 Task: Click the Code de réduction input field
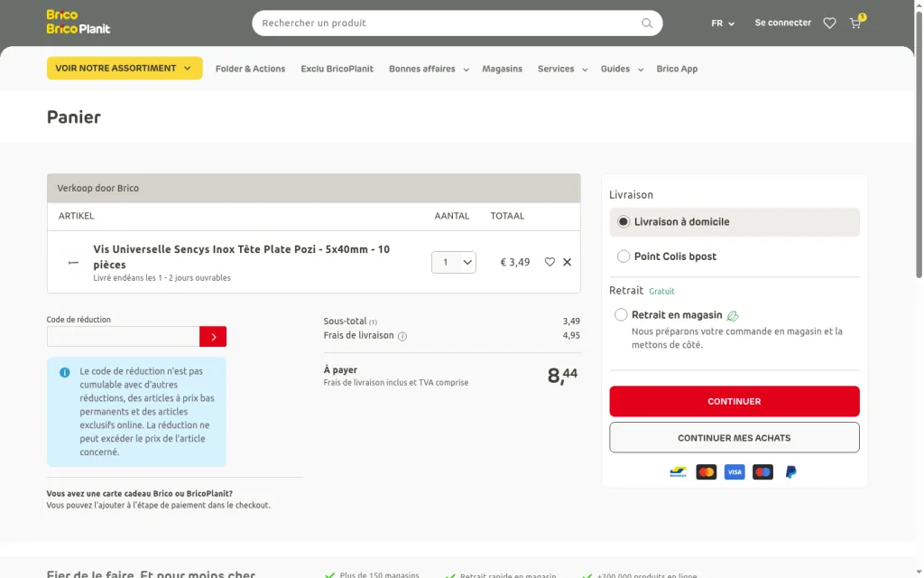(123, 337)
